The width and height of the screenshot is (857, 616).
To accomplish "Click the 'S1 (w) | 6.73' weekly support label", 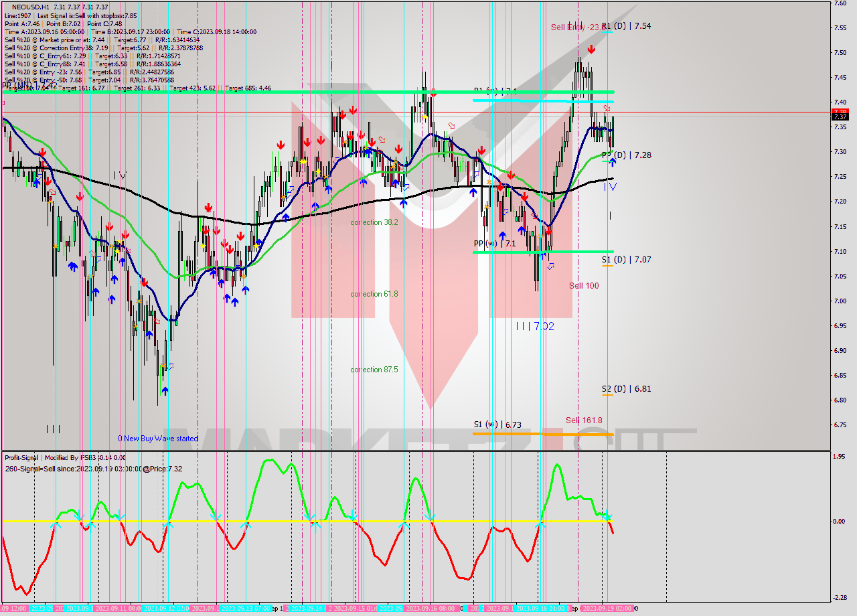I will pos(497,425).
